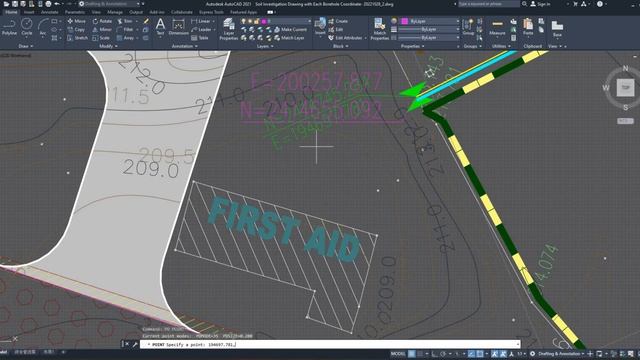Click the Plot/print icon in quick access
Screen dimensions: 640x360
coord(48,4)
